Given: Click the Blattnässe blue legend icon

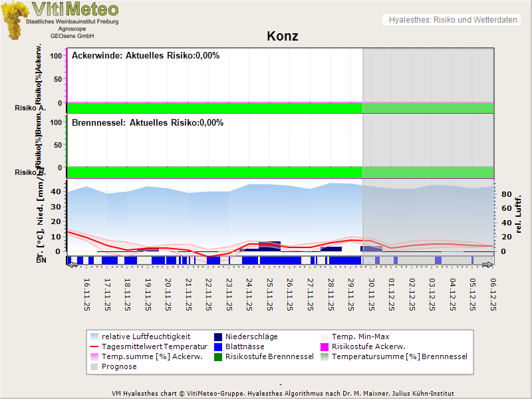Looking at the screenshot, I should tap(218, 347).
